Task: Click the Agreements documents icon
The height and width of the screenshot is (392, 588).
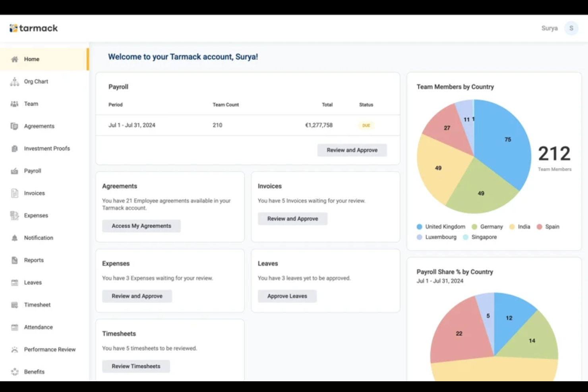Action: (x=15, y=126)
